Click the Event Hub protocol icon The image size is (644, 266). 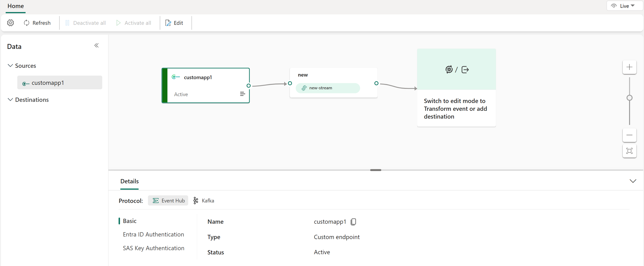[155, 200]
